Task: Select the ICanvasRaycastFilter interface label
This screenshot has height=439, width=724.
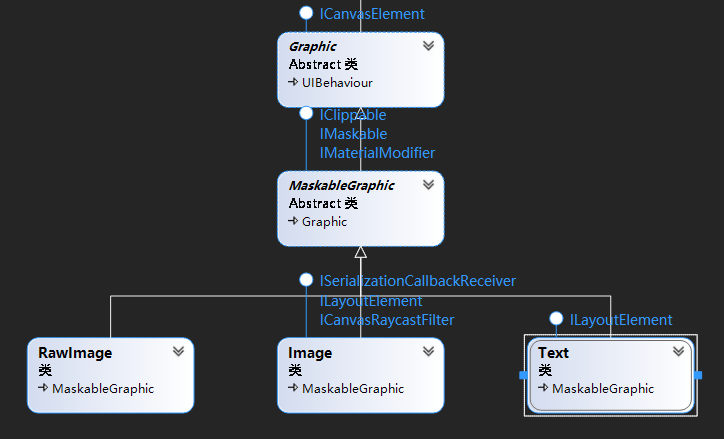Action: [x=387, y=320]
